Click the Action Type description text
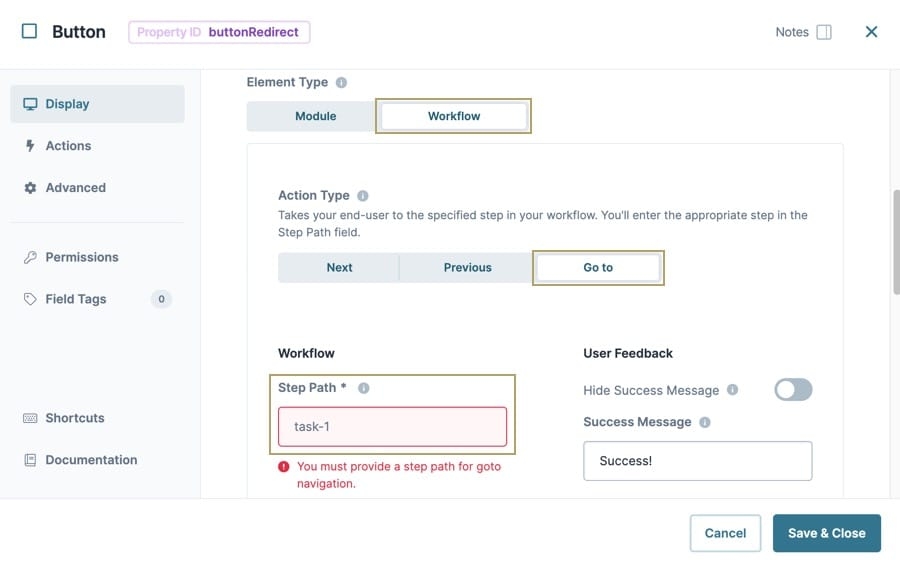The height and width of the screenshot is (564, 900). click(x=542, y=224)
